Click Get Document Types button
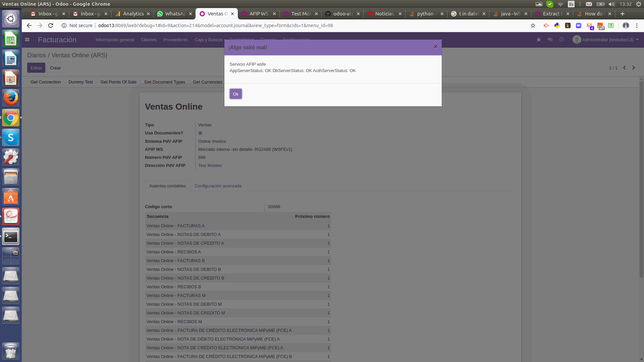 165,82
